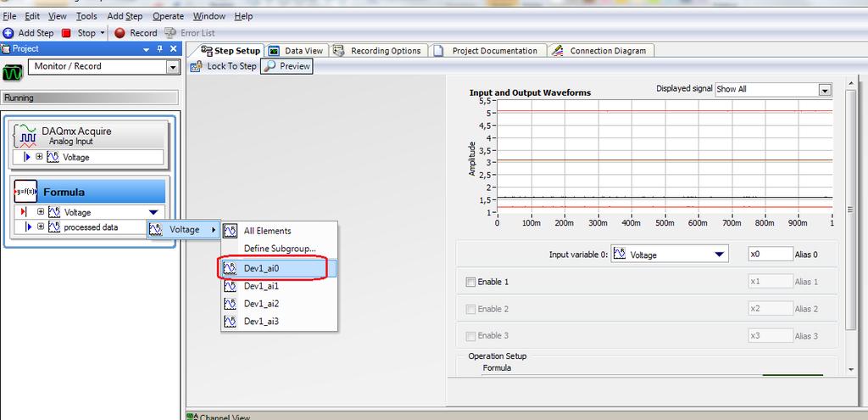The height and width of the screenshot is (420, 868).
Task: Open the Input variable 0 Voltage dropdown
Action: tap(670, 255)
